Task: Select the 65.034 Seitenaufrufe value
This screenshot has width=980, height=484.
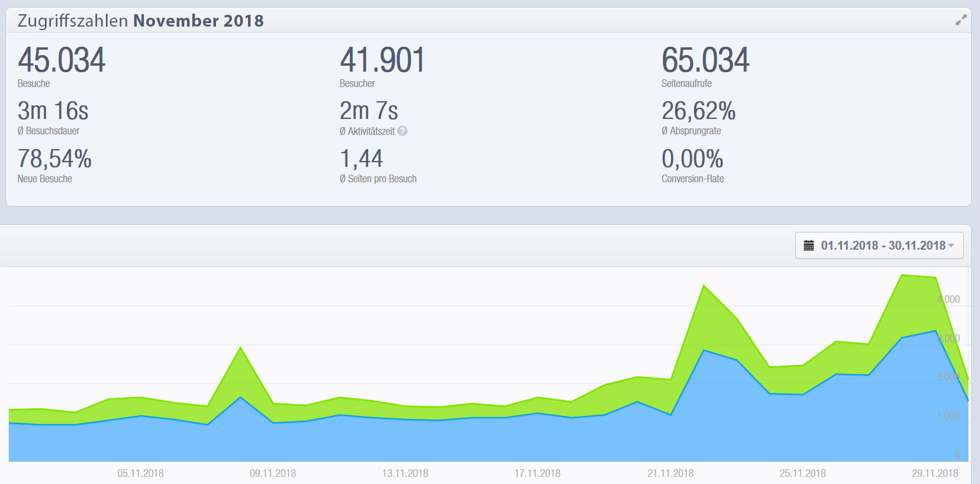Action: tap(705, 60)
